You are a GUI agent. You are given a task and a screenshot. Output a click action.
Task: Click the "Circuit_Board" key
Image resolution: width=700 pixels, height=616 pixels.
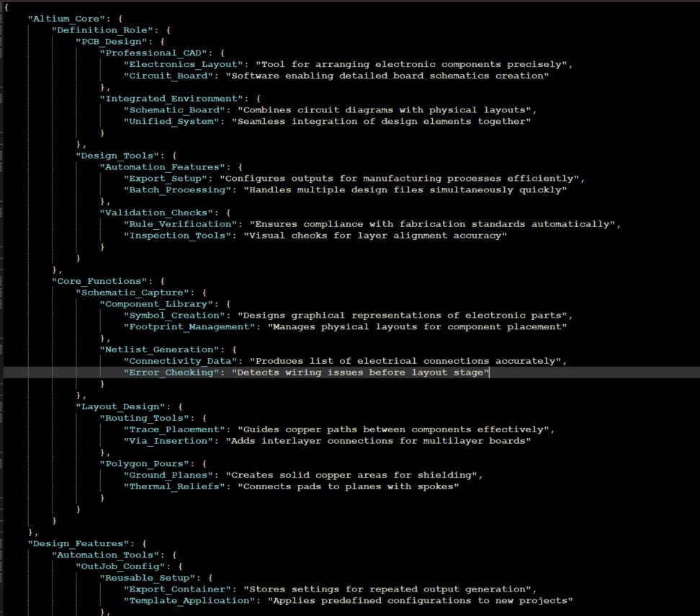169,76
